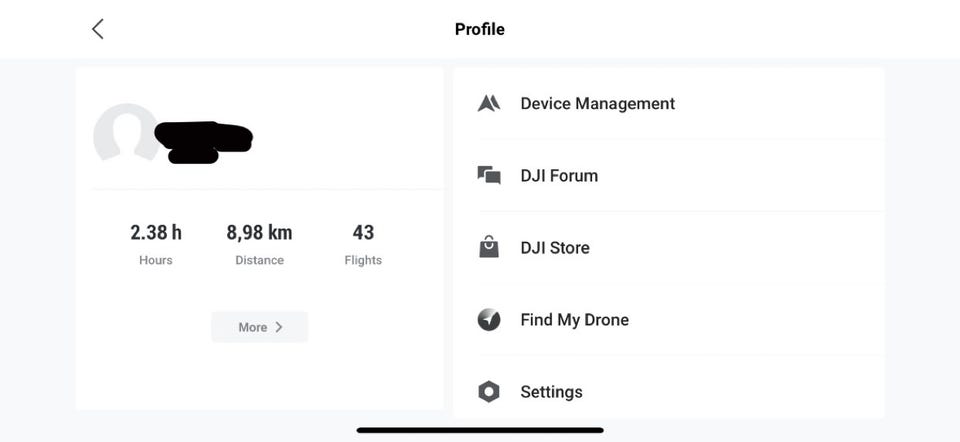Tap the 43 Flights stat
960x442 pixels.
pos(363,243)
